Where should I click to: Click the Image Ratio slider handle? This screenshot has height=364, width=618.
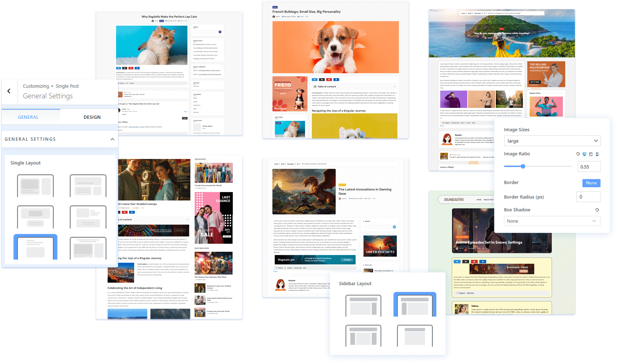(x=523, y=166)
